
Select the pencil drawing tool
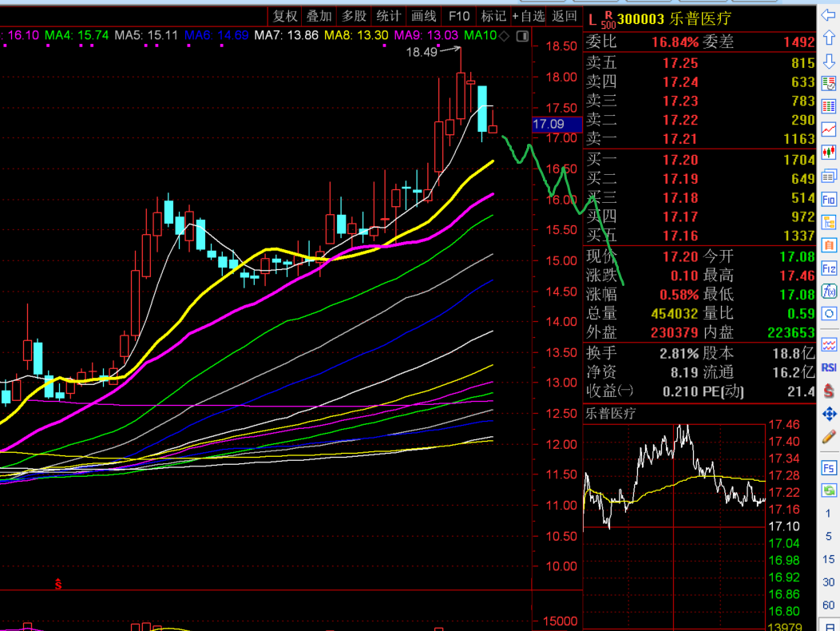coord(828,437)
